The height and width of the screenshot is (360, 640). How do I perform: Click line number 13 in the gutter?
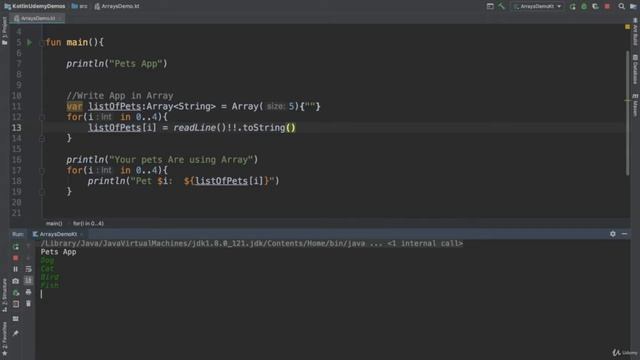(16, 128)
